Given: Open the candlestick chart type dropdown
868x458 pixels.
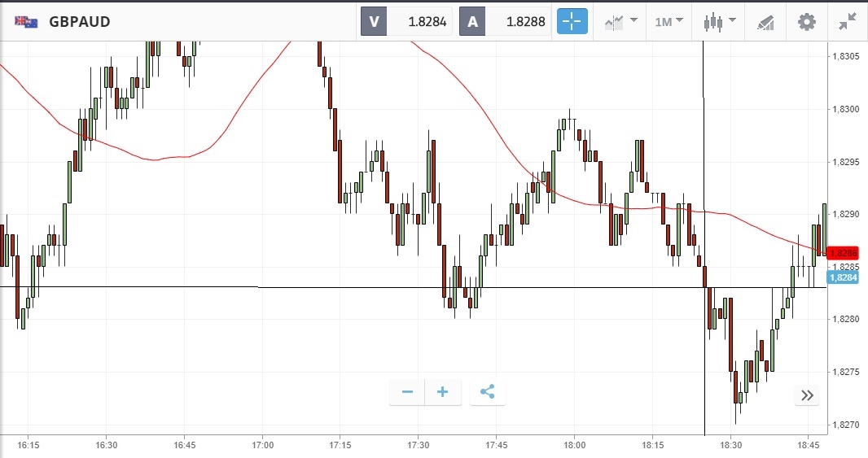Looking at the screenshot, I should click(x=719, y=21).
